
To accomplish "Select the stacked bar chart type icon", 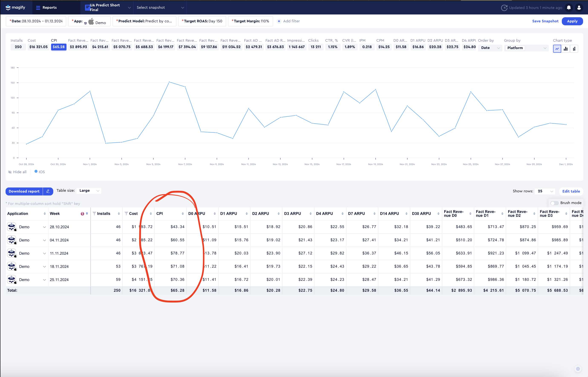I will click(574, 49).
